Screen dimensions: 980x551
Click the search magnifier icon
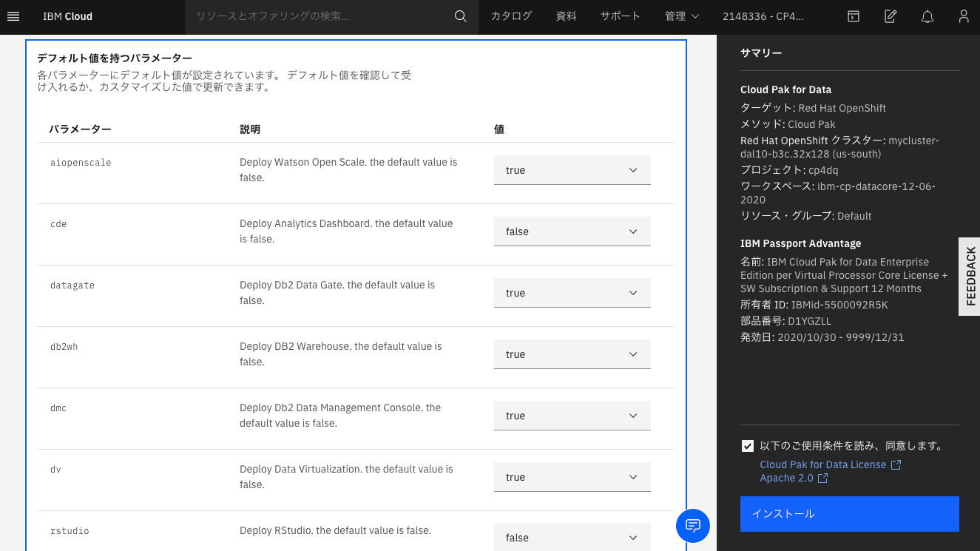tap(461, 16)
